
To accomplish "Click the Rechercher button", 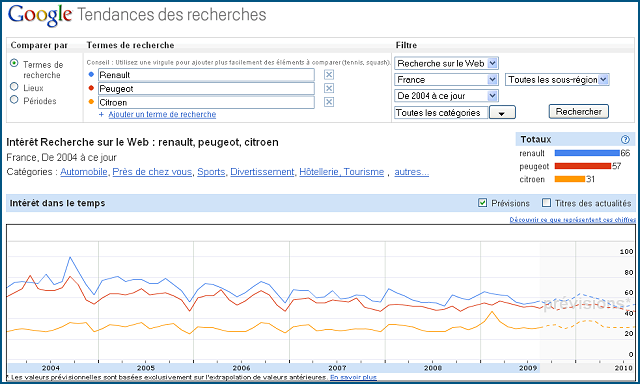I will pos(578,112).
